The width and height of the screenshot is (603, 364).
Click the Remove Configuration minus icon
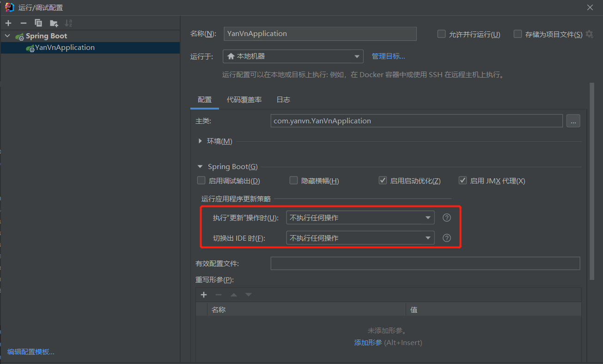click(24, 23)
